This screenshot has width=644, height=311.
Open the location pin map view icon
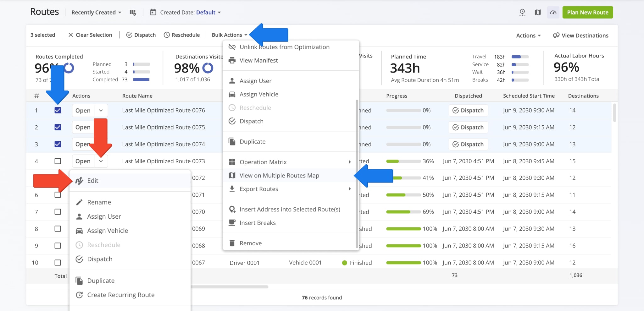coord(522,12)
